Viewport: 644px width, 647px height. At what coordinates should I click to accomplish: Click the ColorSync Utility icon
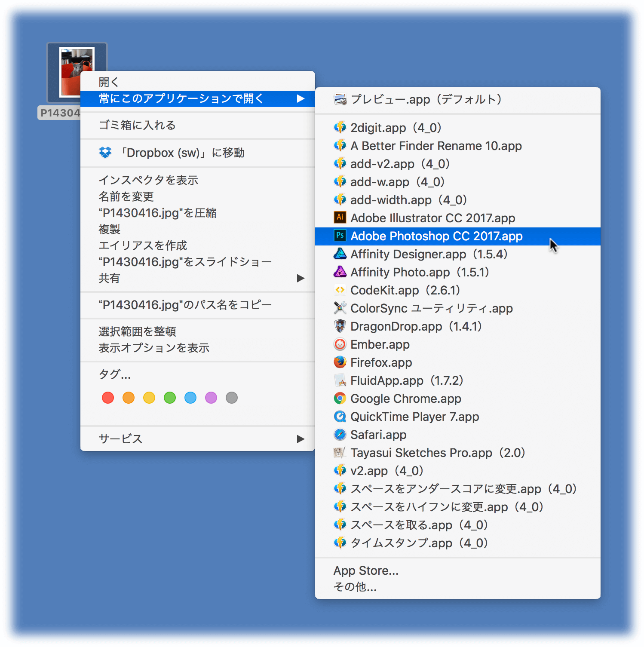(x=340, y=308)
